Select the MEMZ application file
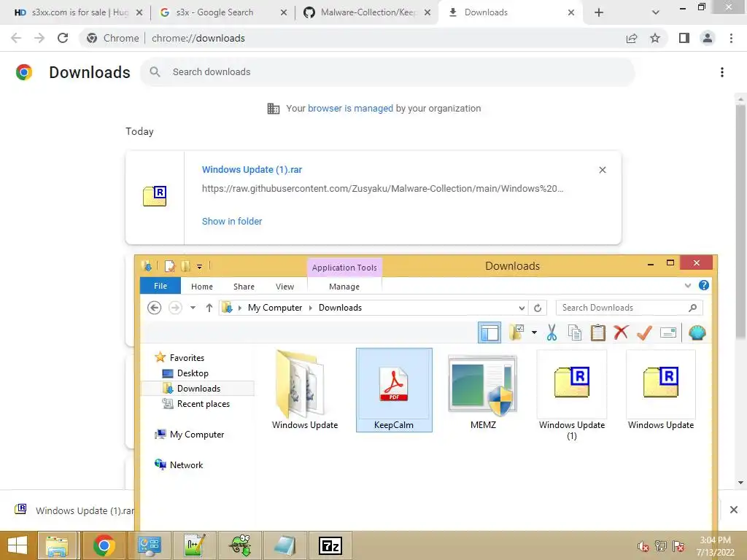This screenshot has width=747, height=560. tap(483, 390)
